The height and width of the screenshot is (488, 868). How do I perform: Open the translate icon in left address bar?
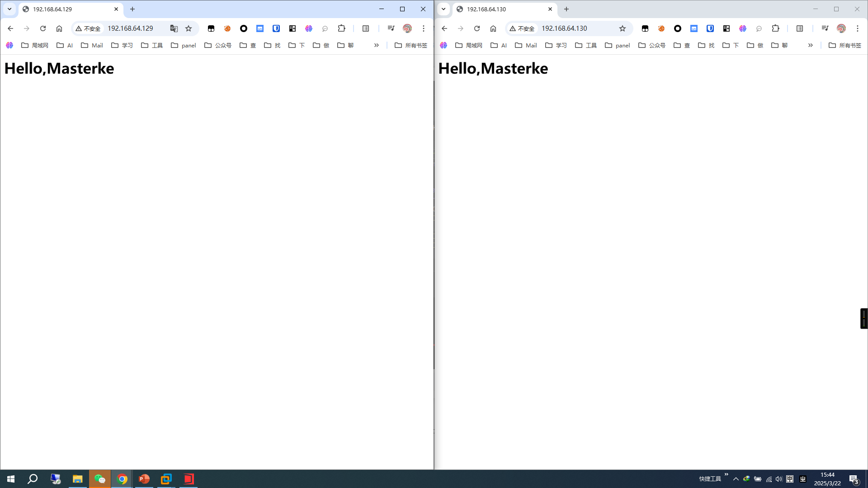[x=174, y=28]
